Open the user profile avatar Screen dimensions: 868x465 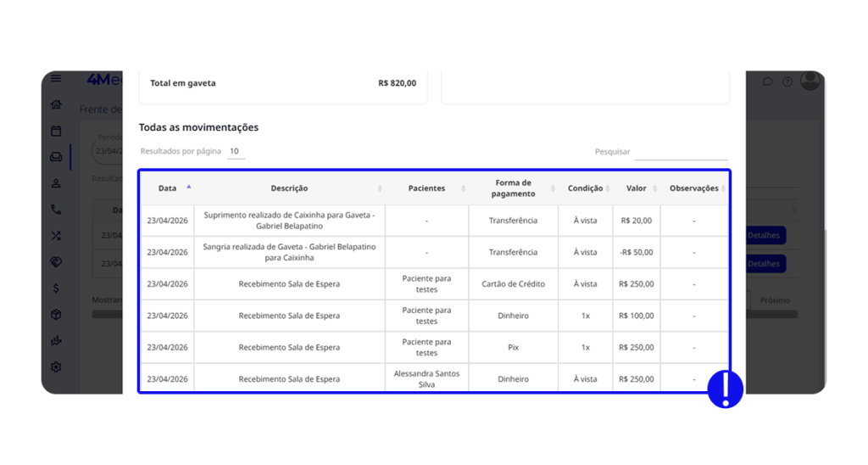pos(810,81)
